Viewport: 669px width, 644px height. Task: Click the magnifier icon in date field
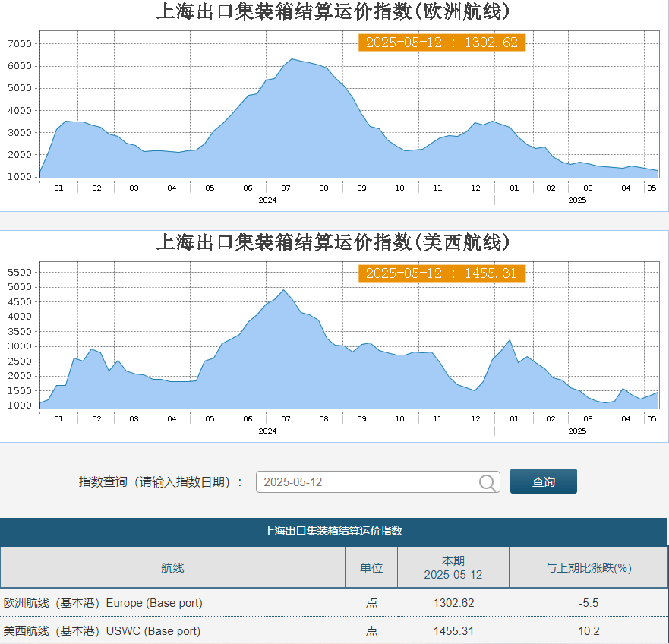[x=488, y=482]
